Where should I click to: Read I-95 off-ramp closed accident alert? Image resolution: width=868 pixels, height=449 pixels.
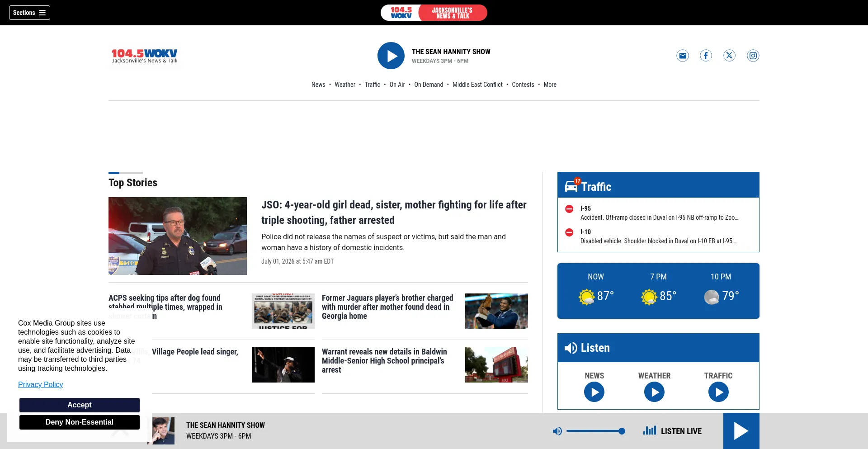[659, 217]
